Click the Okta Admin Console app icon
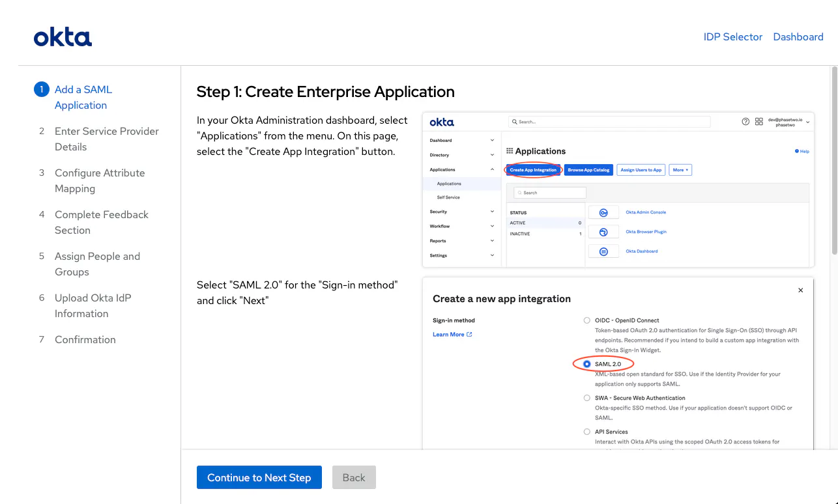The width and height of the screenshot is (838, 504). pos(603,212)
